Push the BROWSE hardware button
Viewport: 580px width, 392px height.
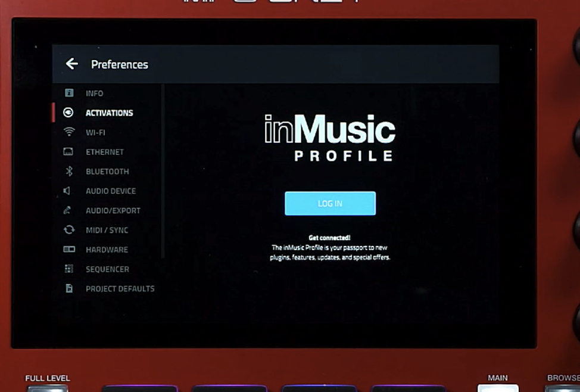coord(563,388)
